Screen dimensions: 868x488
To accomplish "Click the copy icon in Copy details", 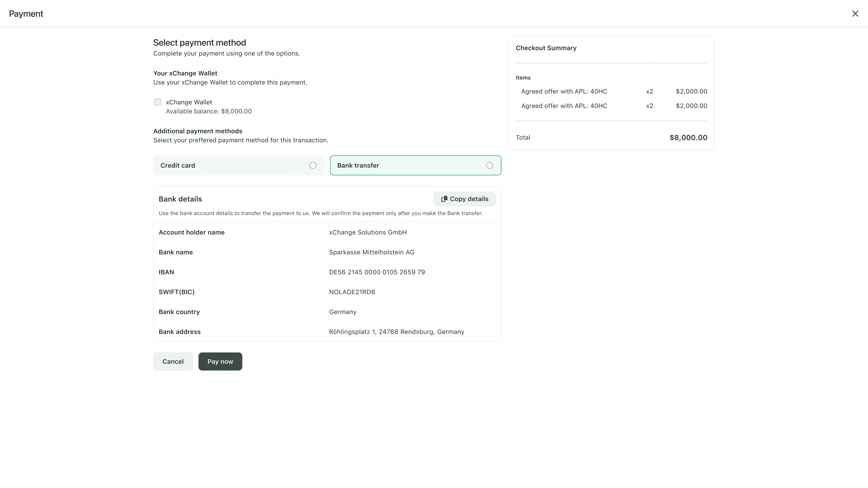I will 444,199.
